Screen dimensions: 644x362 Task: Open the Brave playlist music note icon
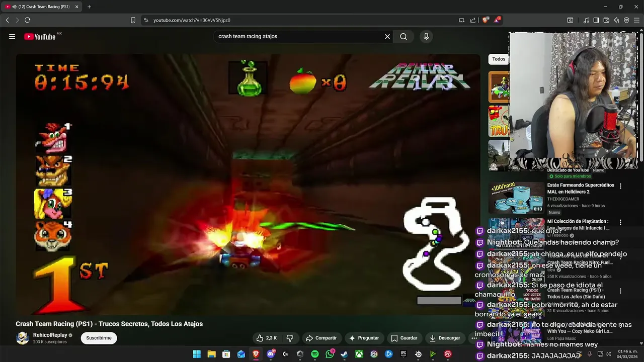pyautogui.click(x=586, y=20)
